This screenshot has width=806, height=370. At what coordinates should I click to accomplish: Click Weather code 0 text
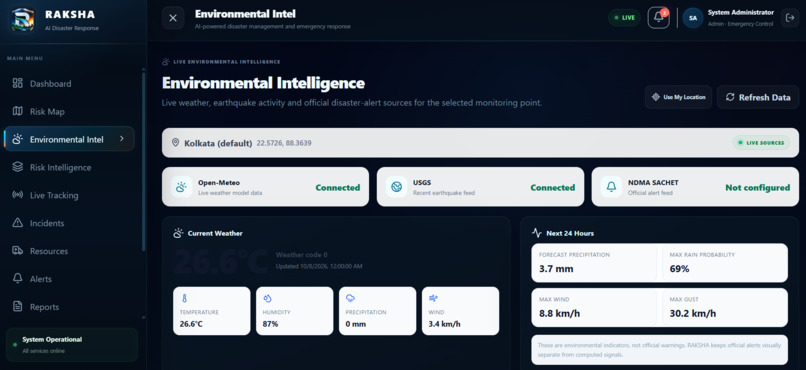[x=302, y=255]
